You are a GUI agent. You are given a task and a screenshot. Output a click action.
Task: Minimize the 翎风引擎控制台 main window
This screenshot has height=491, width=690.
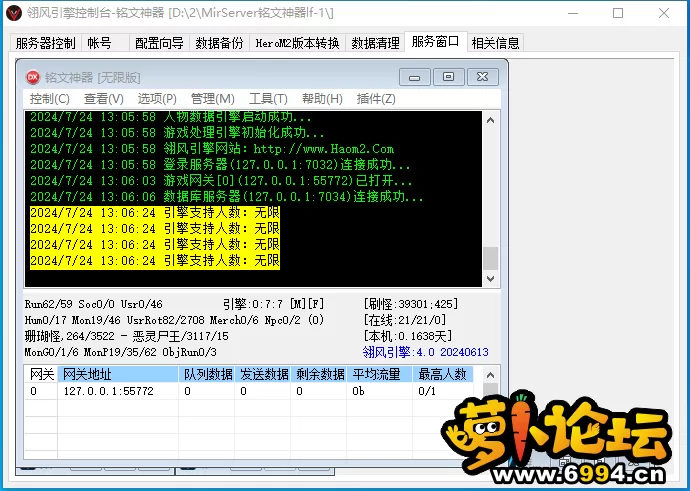pos(573,13)
